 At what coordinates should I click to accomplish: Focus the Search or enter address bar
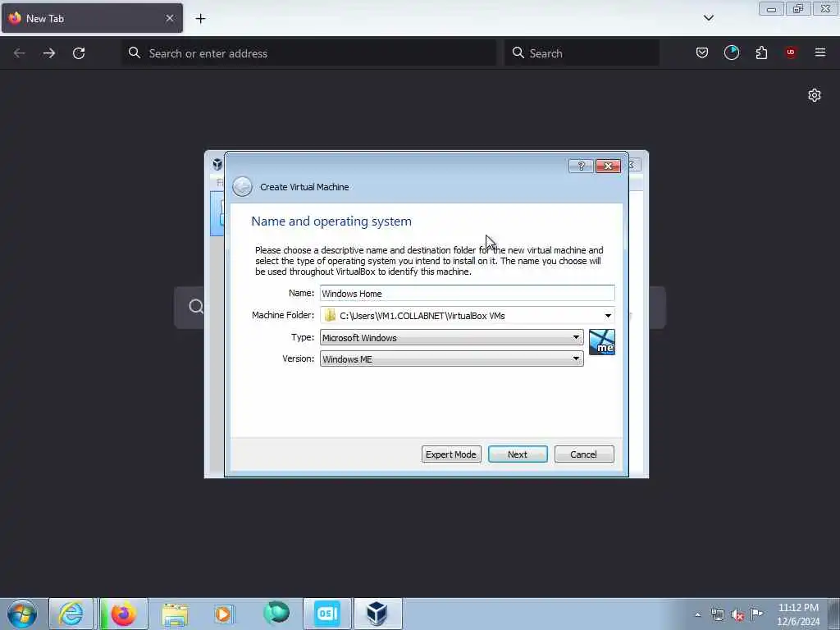(309, 53)
